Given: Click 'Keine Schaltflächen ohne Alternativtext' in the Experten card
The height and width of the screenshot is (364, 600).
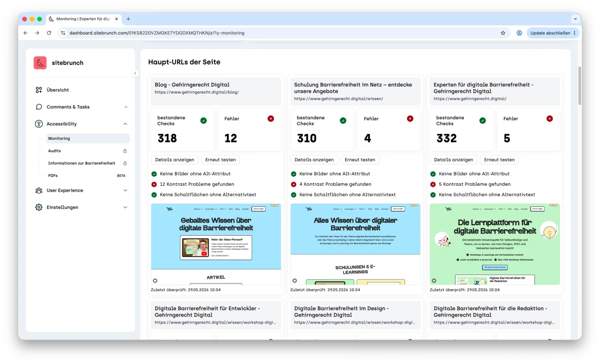Looking at the screenshot, I should click(x=482, y=195).
